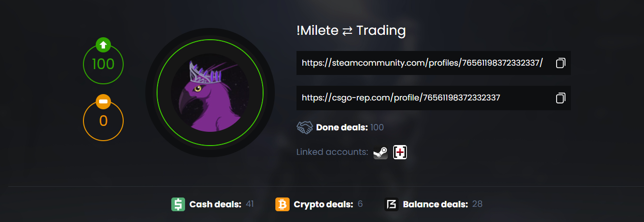The width and height of the screenshot is (644, 222).
Task: Click the green cash dollar icon
Action: [178, 204]
